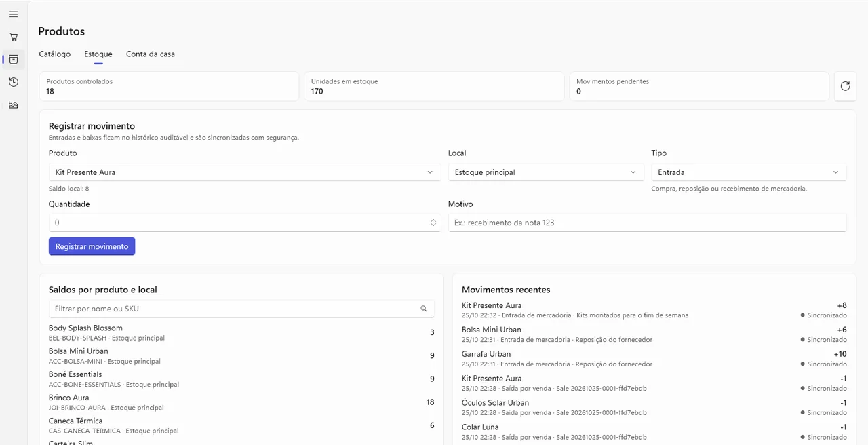The height and width of the screenshot is (445, 868).
Task: Click the Unidades em estoque summary card
Action: point(434,86)
